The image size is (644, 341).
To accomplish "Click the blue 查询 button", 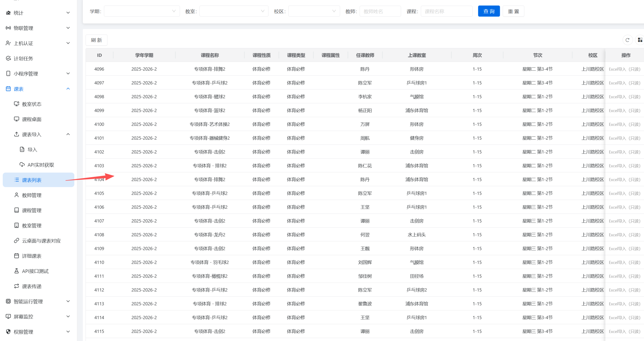I will (489, 11).
